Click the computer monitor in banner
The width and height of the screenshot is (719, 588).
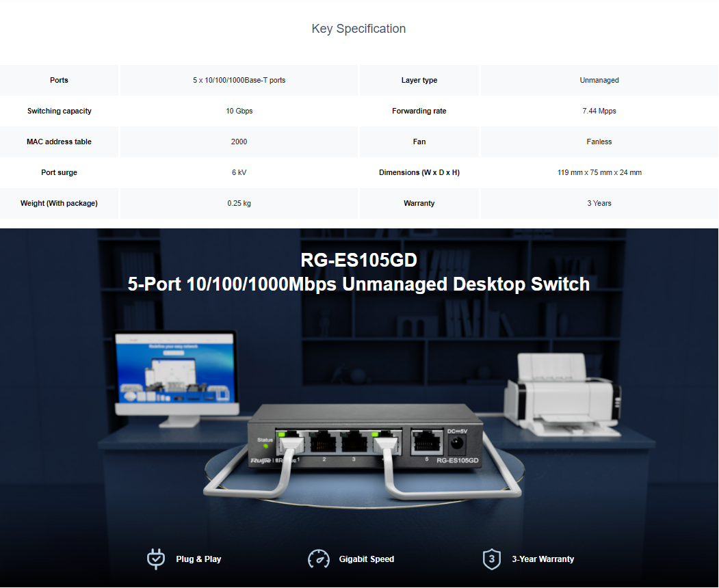pos(177,378)
